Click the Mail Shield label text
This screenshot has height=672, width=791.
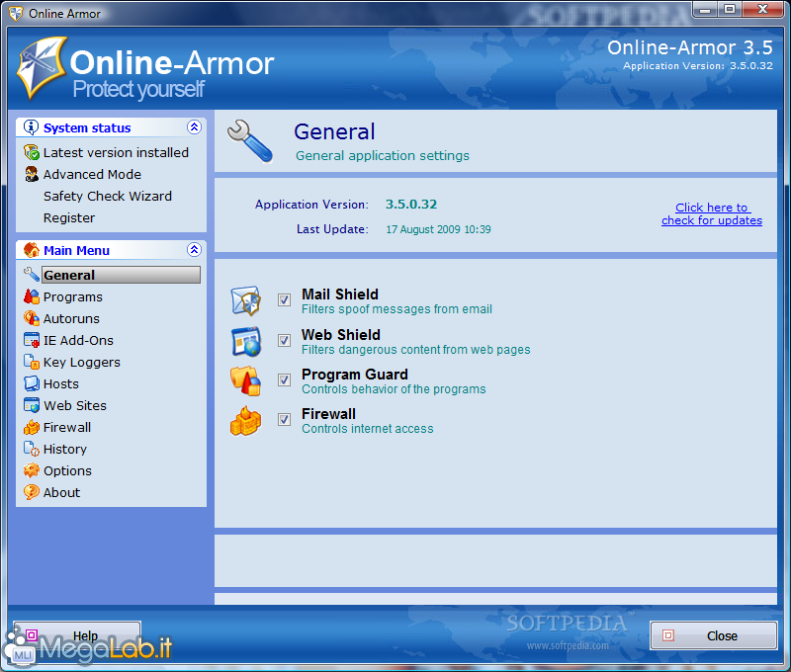pyautogui.click(x=340, y=294)
